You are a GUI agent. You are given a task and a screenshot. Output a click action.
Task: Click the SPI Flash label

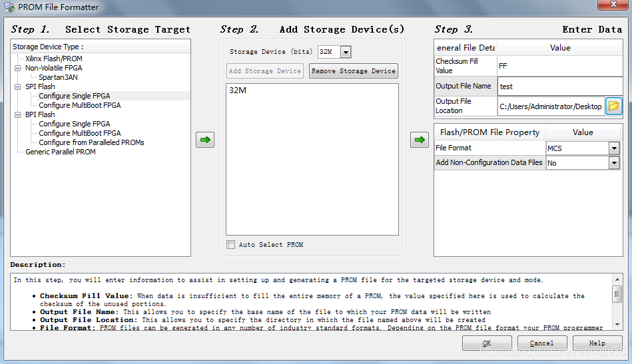40,87
